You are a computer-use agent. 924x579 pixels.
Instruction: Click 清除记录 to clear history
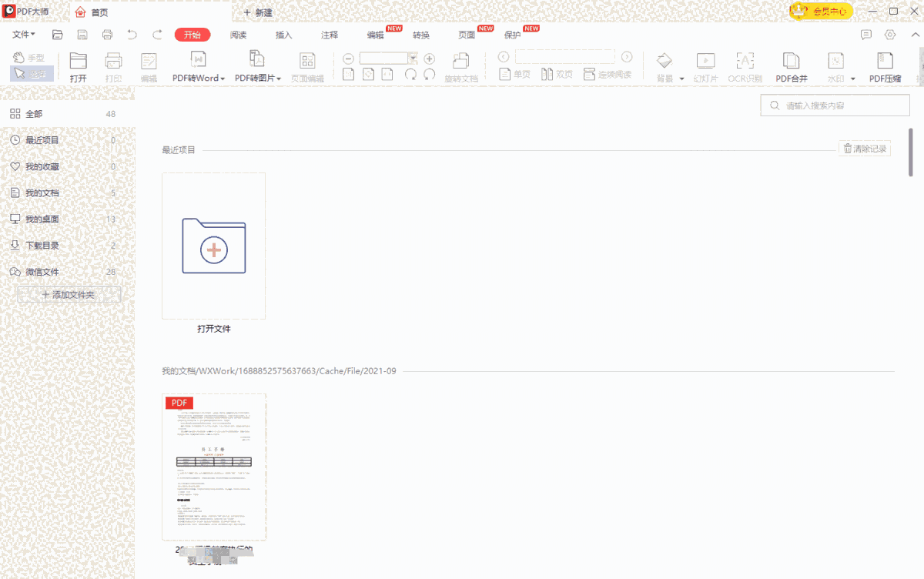click(x=865, y=149)
